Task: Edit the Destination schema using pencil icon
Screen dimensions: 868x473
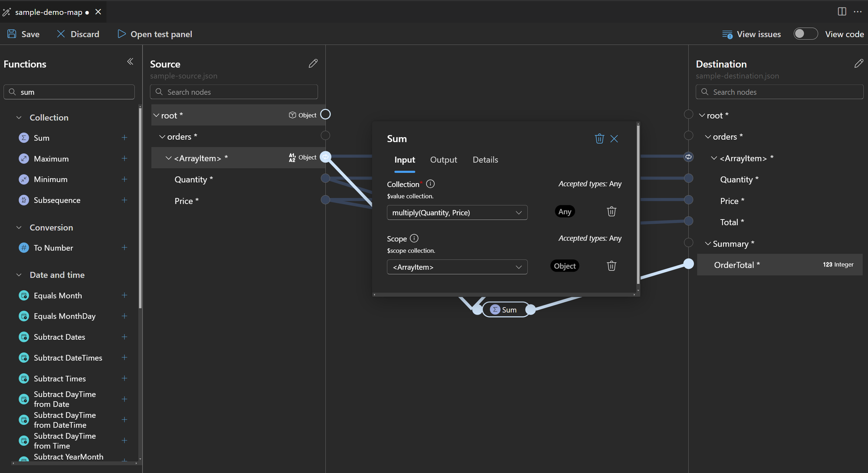Action: 858,64
